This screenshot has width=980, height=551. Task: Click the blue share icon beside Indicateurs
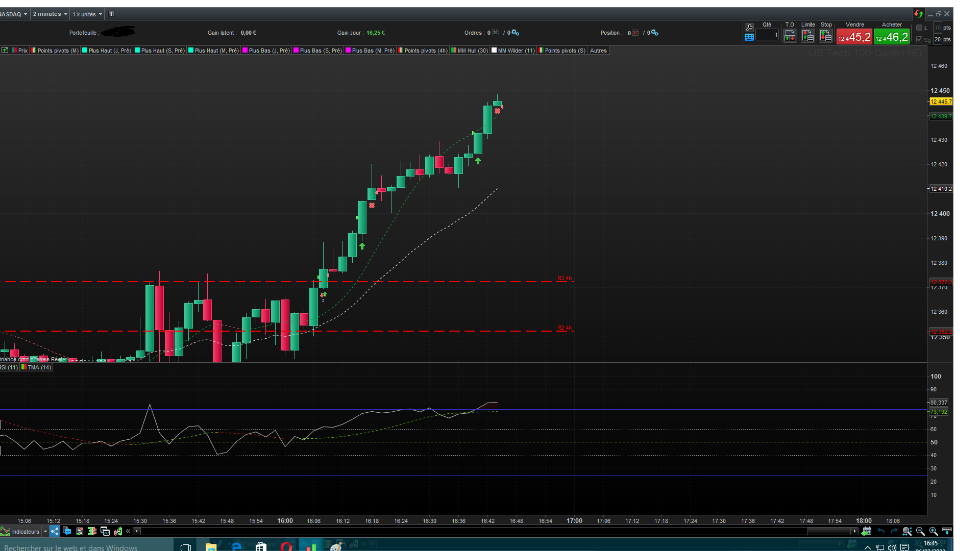tap(55, 531)
